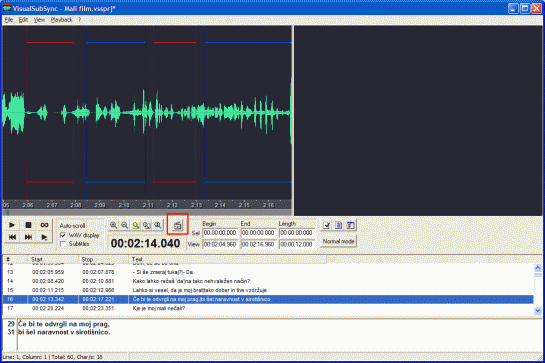This screenshot has height=363, width=545.
Task: Click the view End field 00:02:16.960
Action: click(258, 244)
